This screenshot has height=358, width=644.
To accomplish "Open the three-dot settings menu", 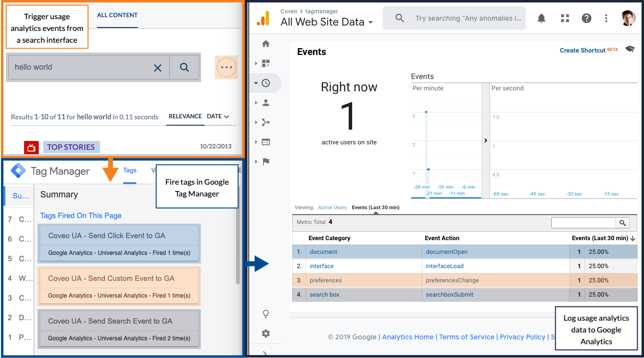I will tap(227, 67).
